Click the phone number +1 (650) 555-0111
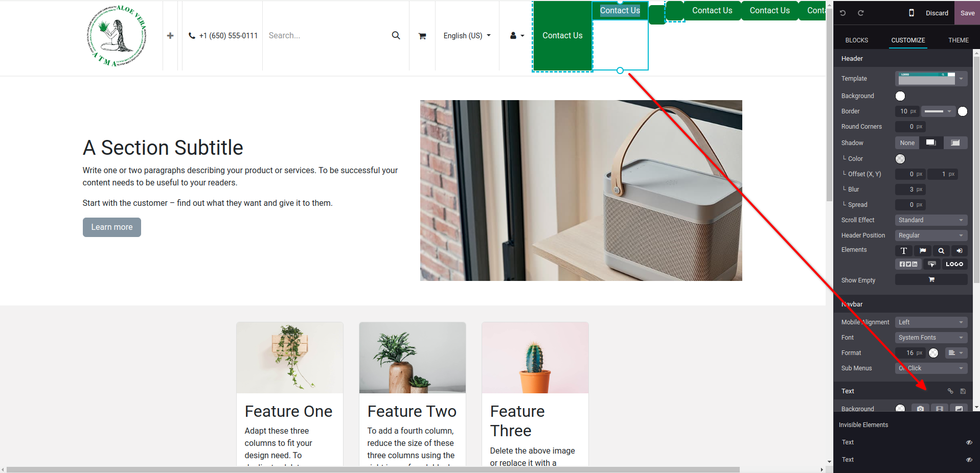This screenshot has height=473, width=980. click(x=229, y=36)
